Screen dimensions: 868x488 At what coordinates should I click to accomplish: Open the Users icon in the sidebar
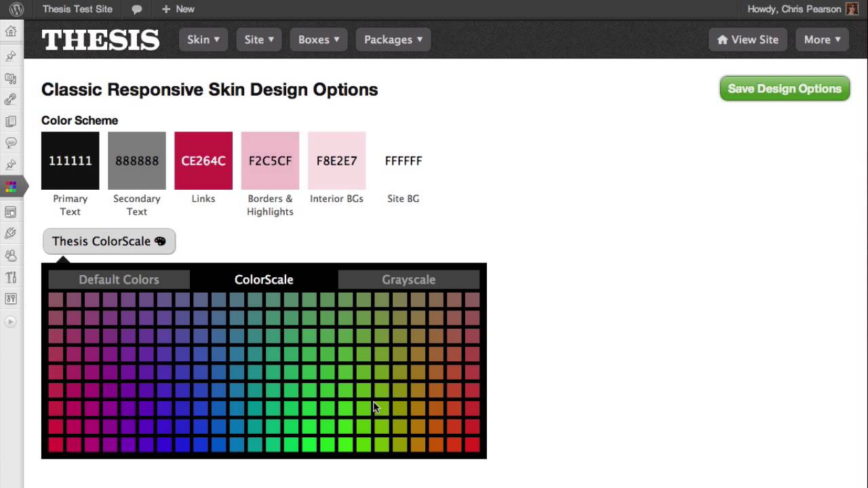tap(11, 256)
